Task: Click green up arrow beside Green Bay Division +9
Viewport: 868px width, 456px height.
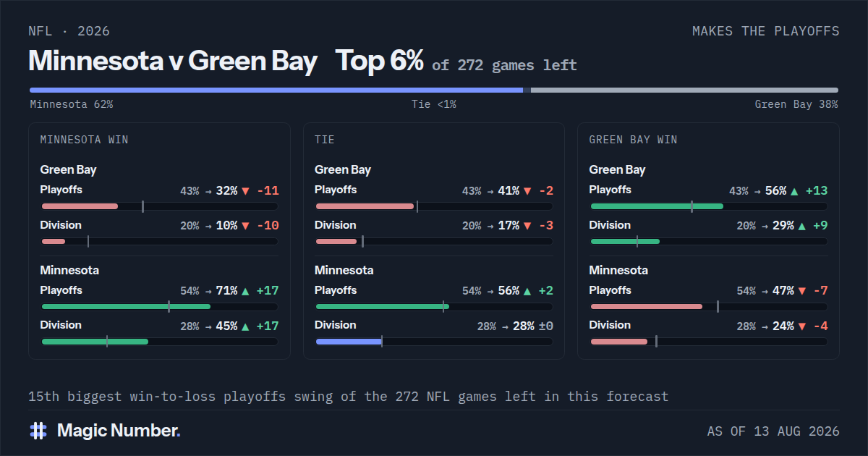Action: click(801, 226)
